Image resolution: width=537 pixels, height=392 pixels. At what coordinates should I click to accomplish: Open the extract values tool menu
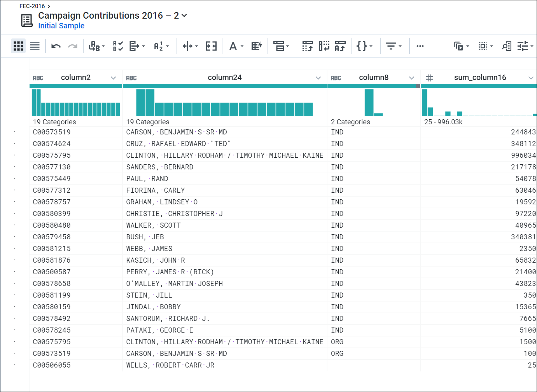click(137, 46)
